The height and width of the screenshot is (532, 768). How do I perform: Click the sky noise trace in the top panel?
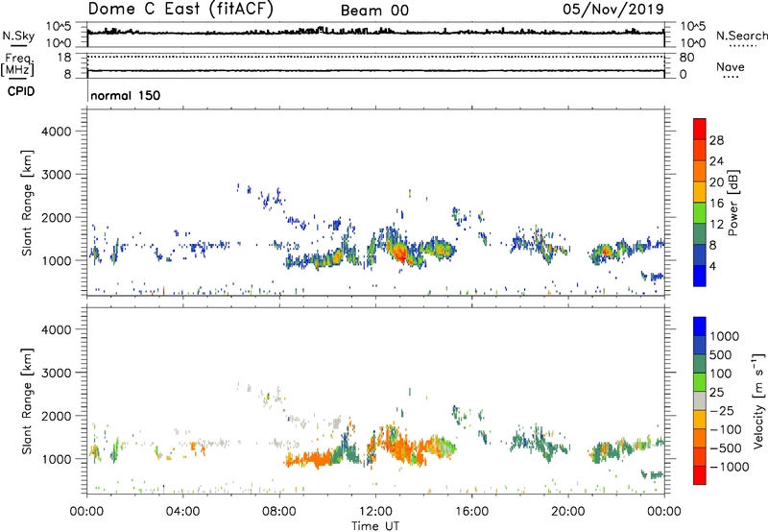pos(375,32)
